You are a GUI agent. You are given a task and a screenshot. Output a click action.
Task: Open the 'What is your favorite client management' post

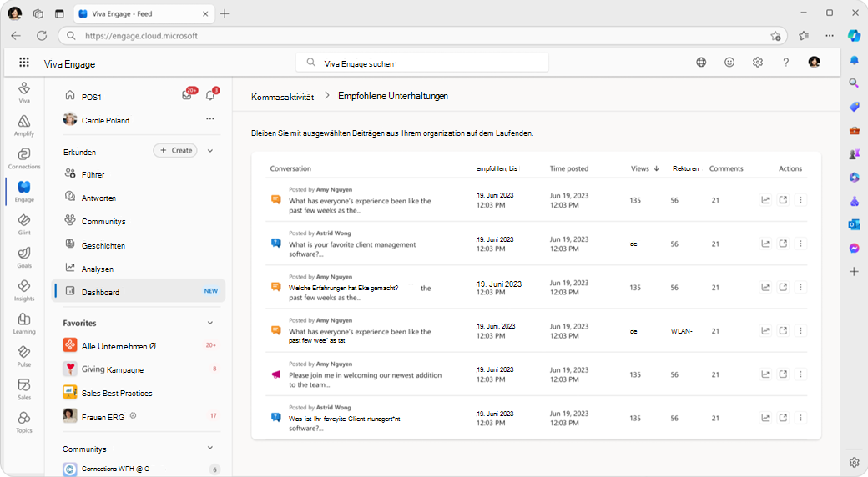[x=352, y=249]
